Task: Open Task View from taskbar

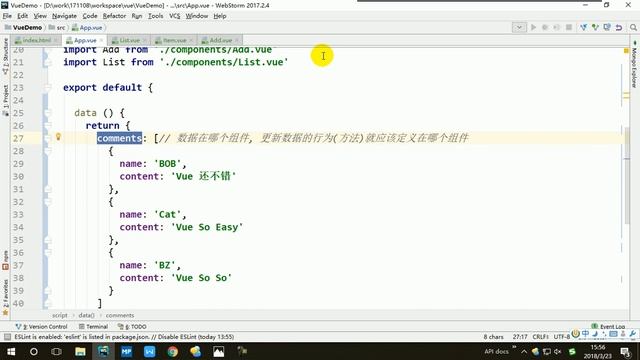Action: [x=56, y=351]
